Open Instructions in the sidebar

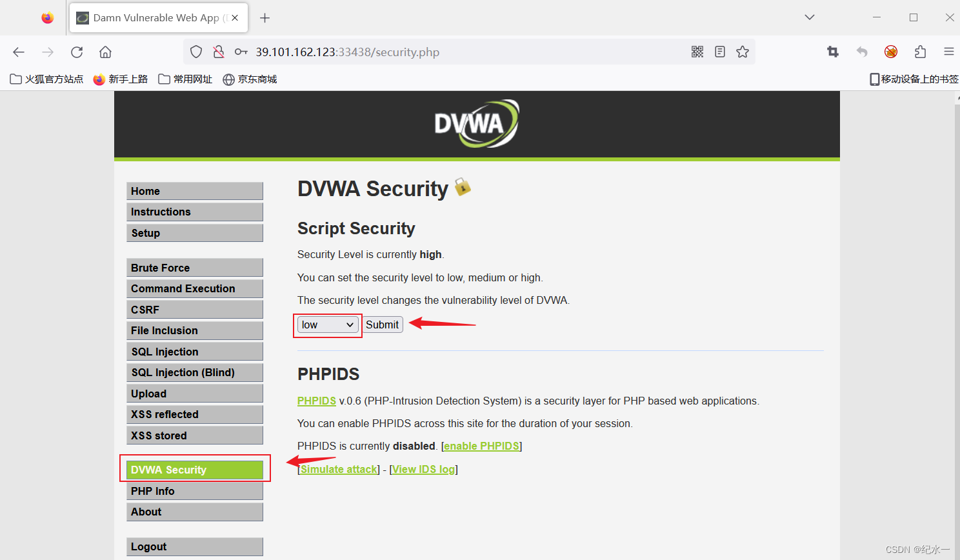(x=195, y=212)
